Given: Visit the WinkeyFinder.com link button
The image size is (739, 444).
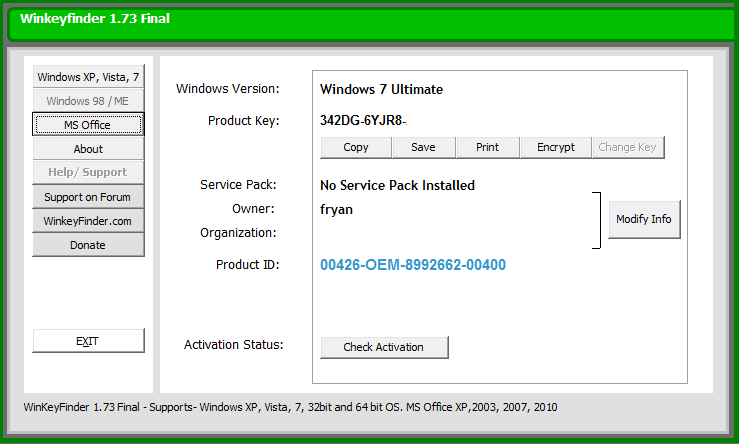Looking at the screenshot, I should (x=88, y=221).
